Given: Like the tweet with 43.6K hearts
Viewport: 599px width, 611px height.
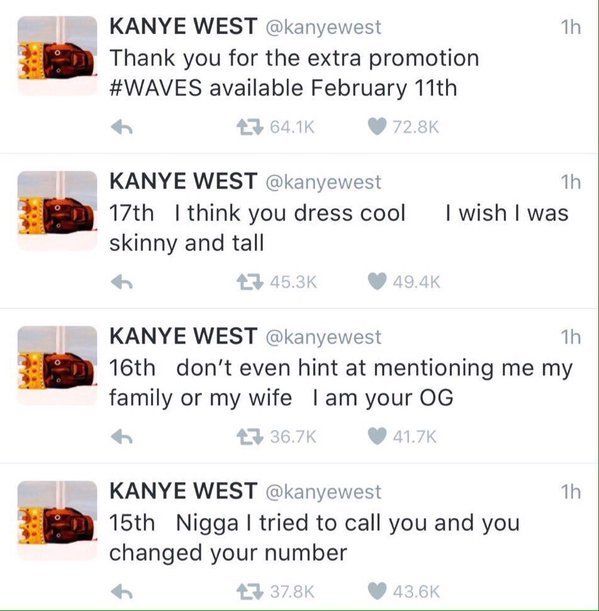Looking at the screenshot, I should coord(377,591).
